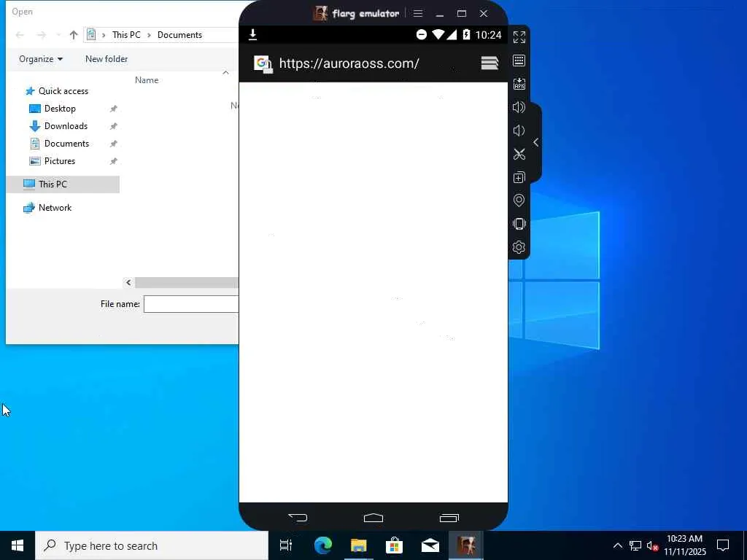Select This PC in the breadcrumb path

click(126, 35)
